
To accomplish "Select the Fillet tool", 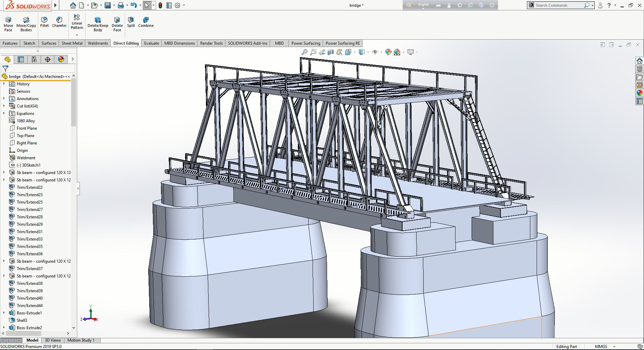I will 44,22.
